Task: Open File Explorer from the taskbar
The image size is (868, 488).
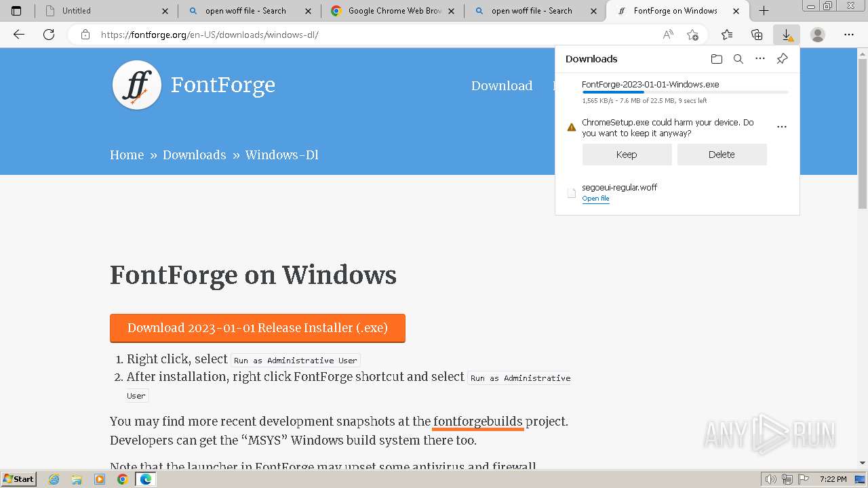Action: pyautogui.click(x=77, y=479)
